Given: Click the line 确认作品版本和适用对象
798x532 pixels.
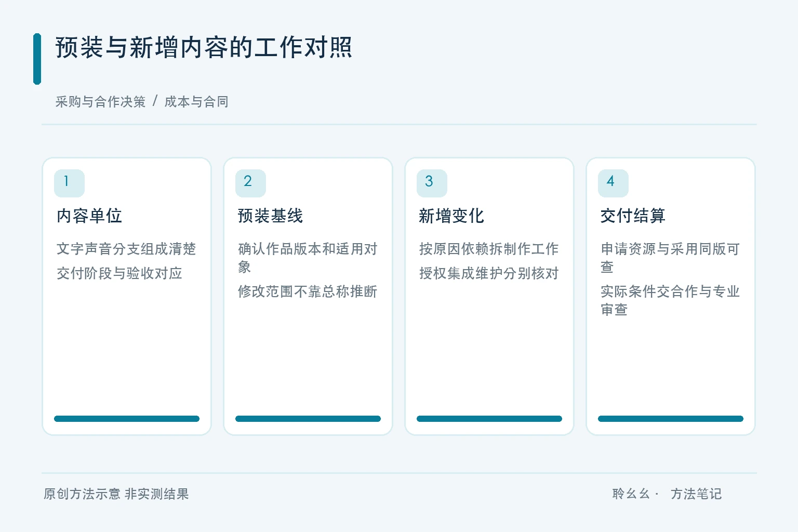Looking at the screenshot, I should [308, 258].
